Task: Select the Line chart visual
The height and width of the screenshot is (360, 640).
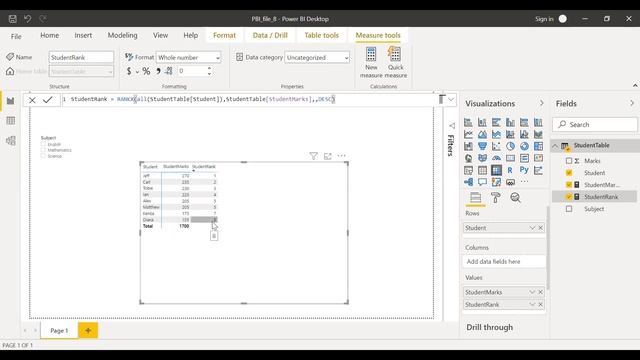Action: pyautogui.click(x=468, y=134)
